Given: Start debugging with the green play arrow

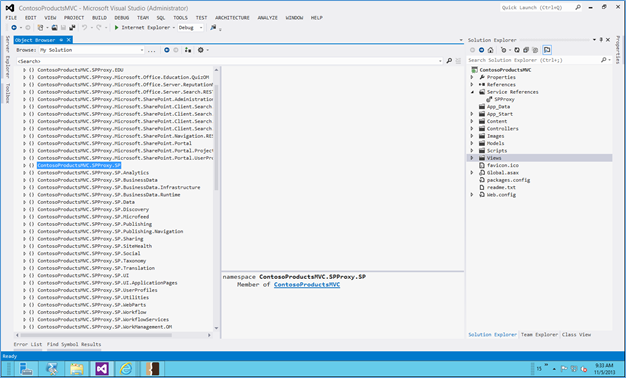Looking at the screenshot, I should 117,28.
